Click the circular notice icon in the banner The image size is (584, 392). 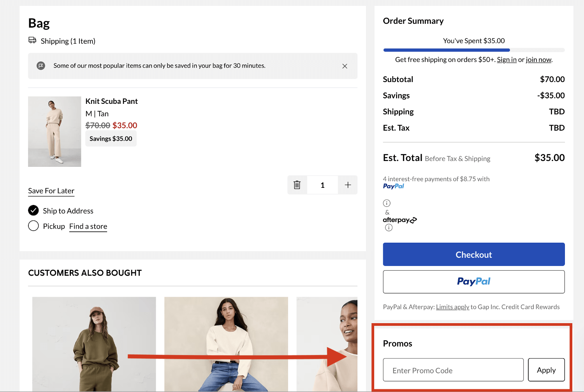tap(40, 66)
